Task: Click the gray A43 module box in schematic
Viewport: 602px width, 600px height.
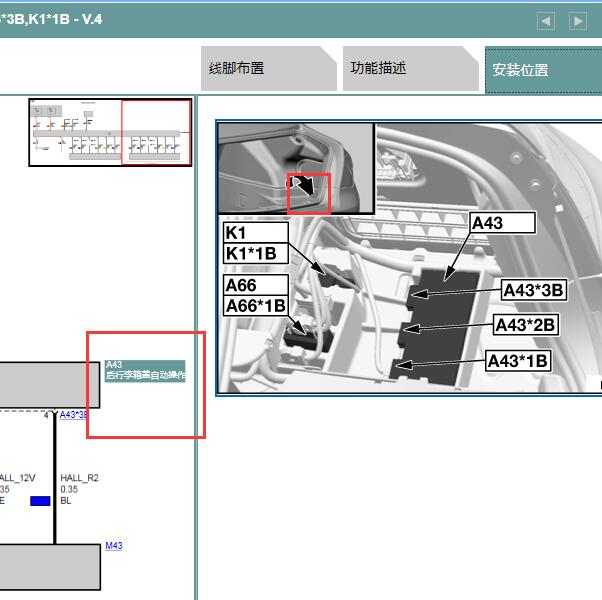Action: coord(50,385)
